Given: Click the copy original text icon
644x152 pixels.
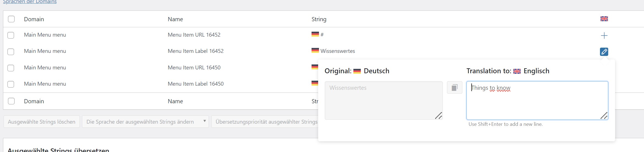Looking at the screenshot, I should coord(454,88).
